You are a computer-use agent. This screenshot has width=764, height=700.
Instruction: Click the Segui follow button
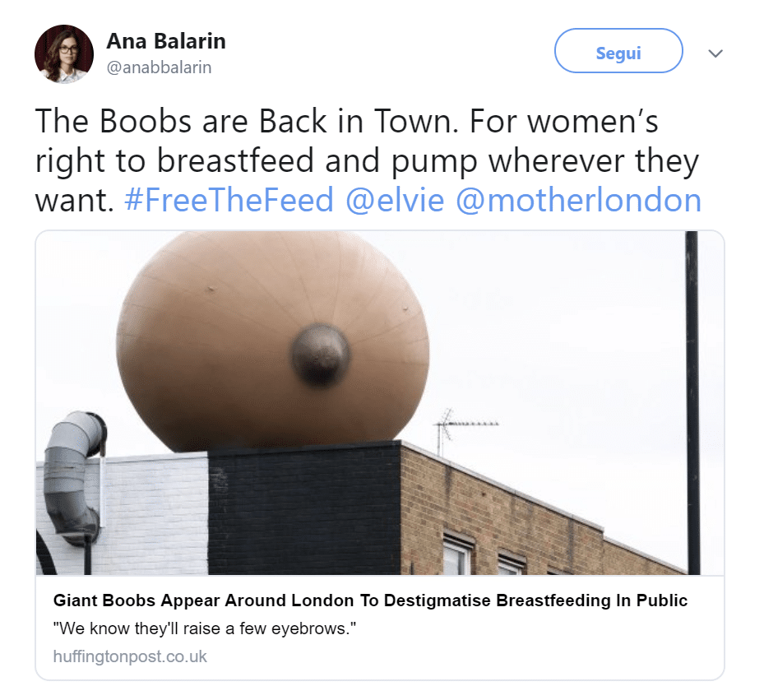618,51
